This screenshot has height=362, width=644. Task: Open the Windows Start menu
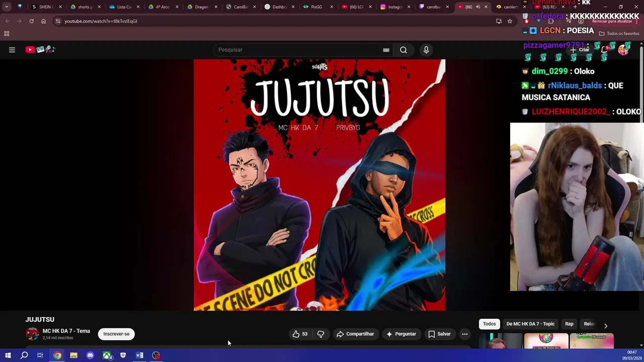tap(8, 355)
